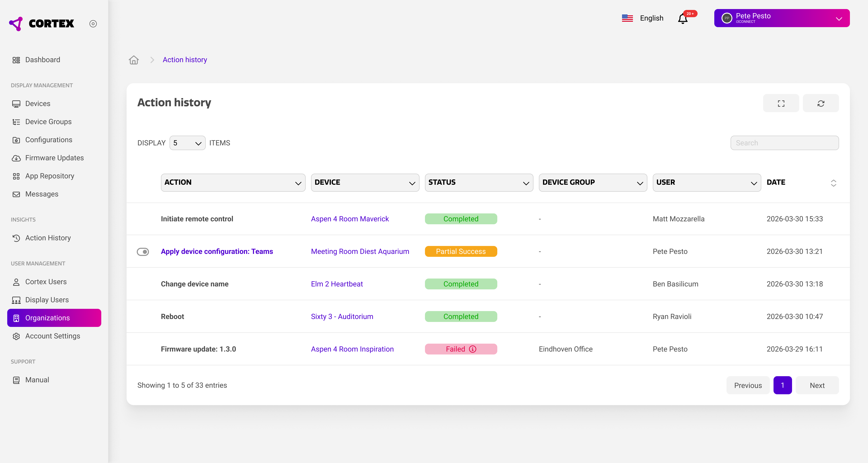Click the Failed status info icon
This screenshot has width=868, height=463.
tap(473, 349)
